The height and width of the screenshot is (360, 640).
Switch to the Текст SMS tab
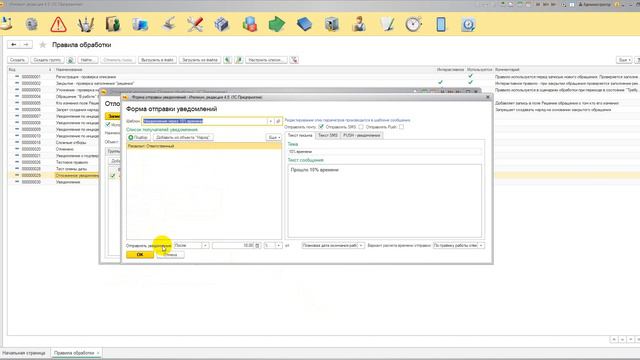pyautogui.click(x=328, y=136)
